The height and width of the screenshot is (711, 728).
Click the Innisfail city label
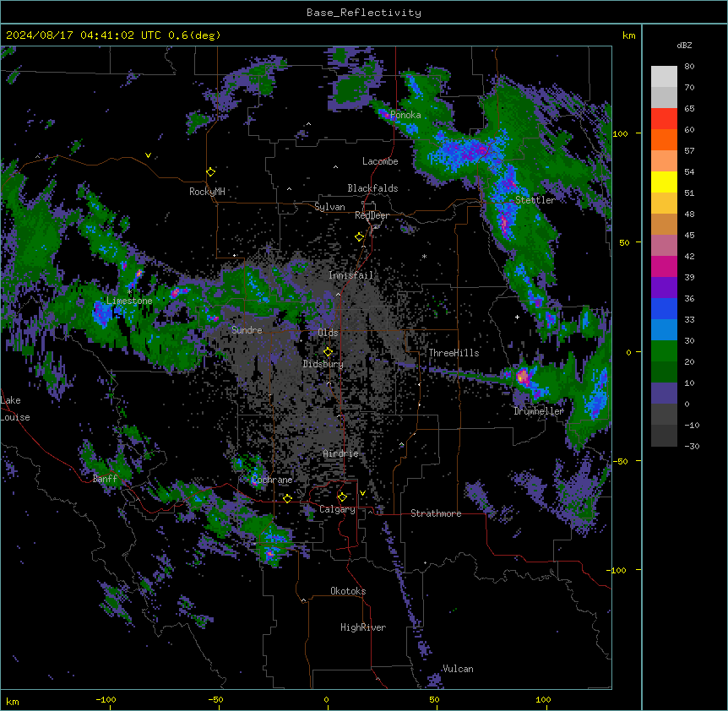[x=350, y=275]
